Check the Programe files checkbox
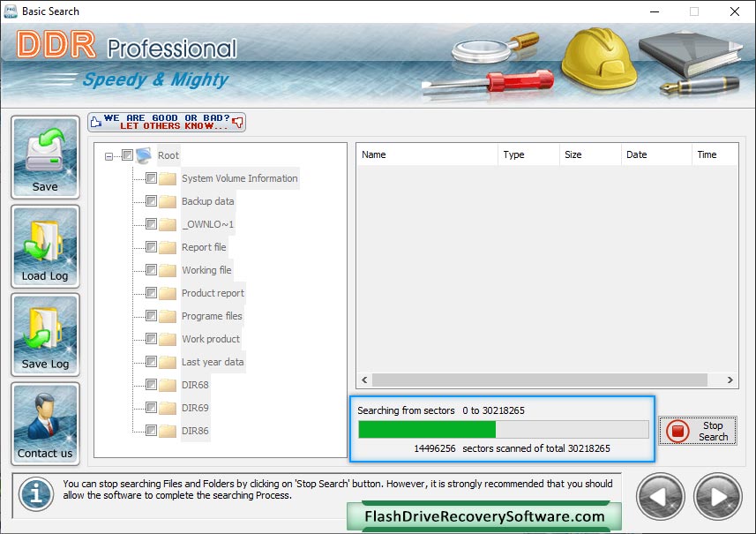The image size is (756, 534). click(151, 316)
